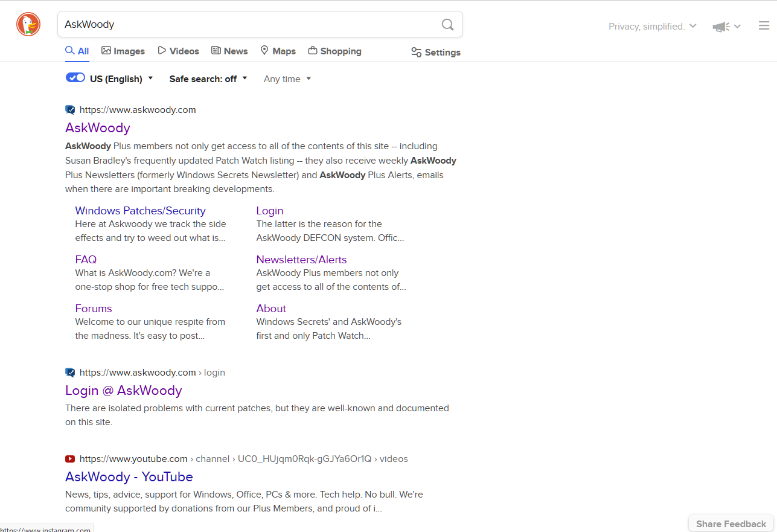The image size is (777, 532).
Task: Switch to the News tab
Action: (229, 51)
